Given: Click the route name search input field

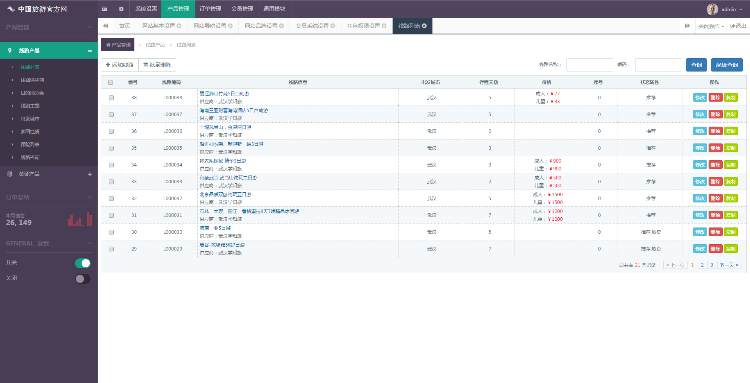Looking at the screenshot, I should point(590,65).
